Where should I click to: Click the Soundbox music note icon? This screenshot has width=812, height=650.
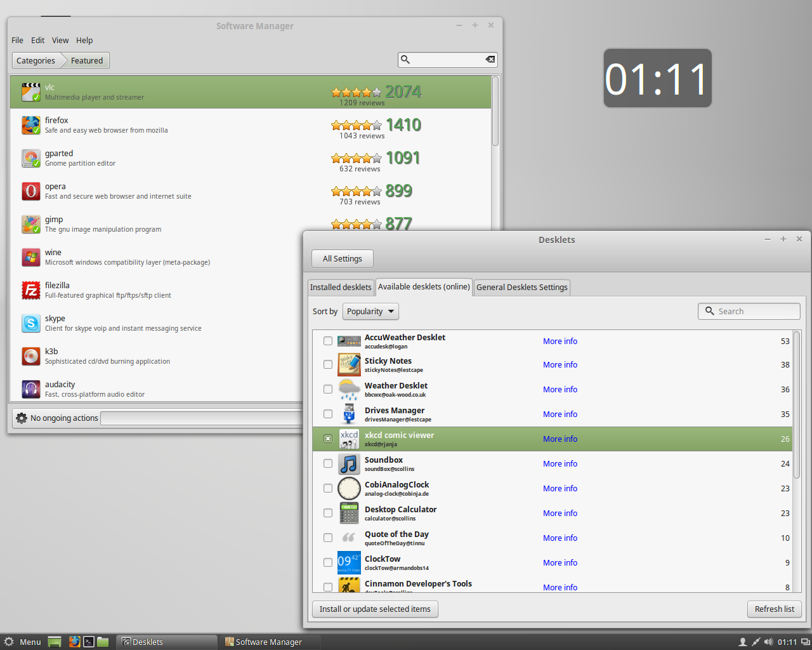[x=349, y=464]
